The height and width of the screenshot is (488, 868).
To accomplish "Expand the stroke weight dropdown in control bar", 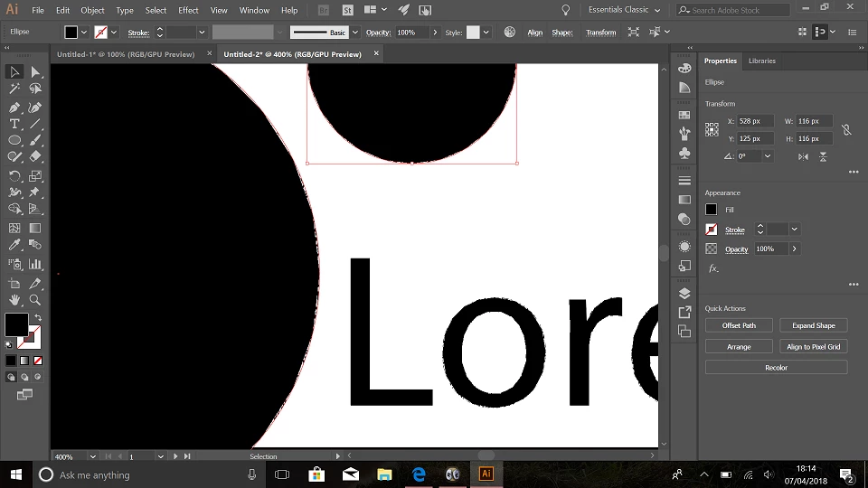I will pyautogui.click(x=202, y=33).
